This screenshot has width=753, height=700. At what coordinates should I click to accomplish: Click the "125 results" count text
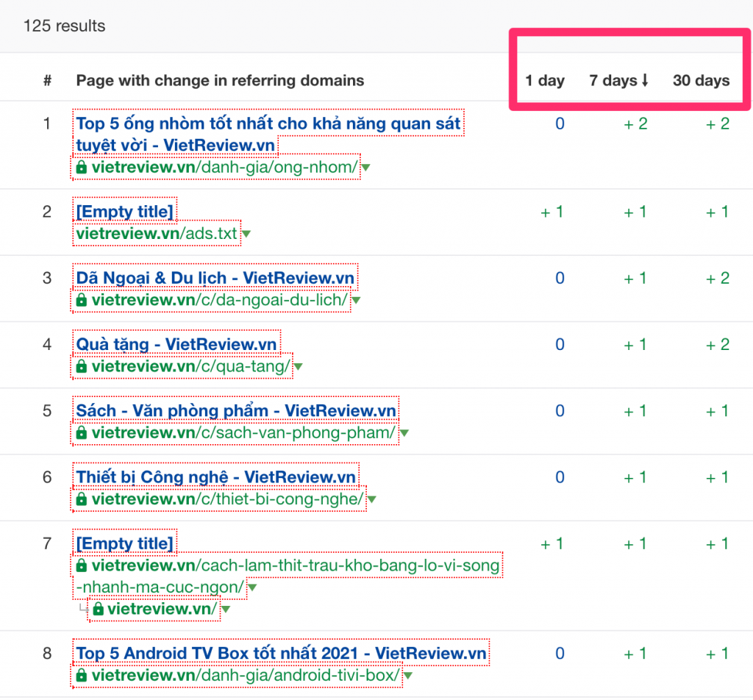click(65, 26)
